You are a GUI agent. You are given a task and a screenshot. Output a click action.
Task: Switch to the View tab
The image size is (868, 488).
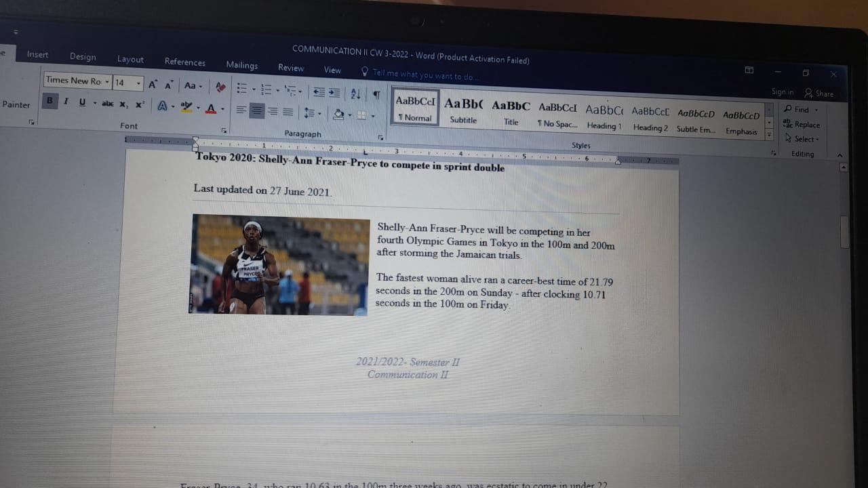[332, 70]
